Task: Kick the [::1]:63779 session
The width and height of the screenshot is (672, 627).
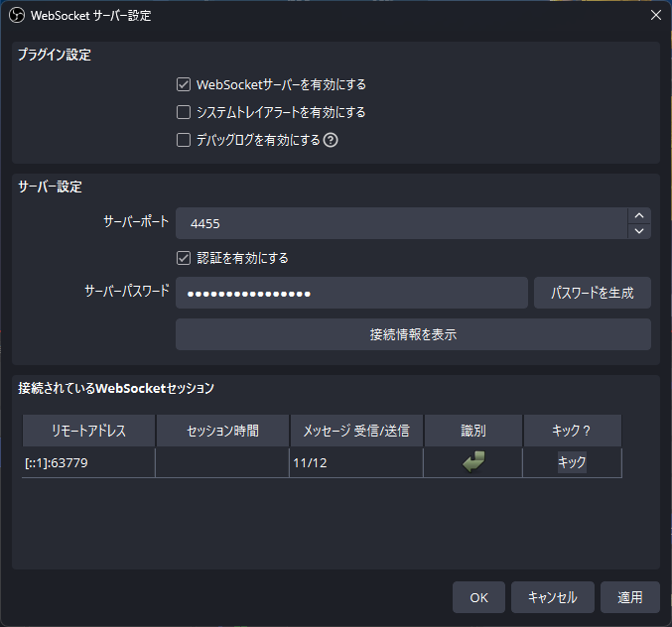Action: click(x=572, y=462)
